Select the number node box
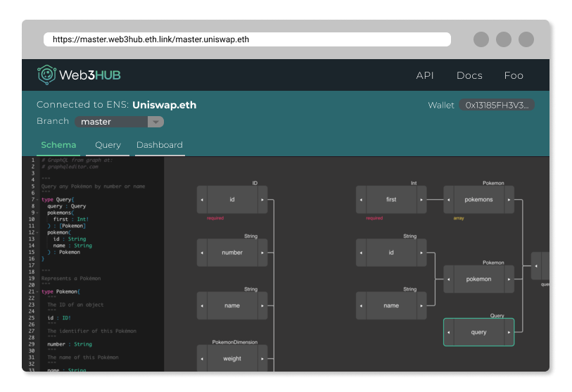 [232, 253]
